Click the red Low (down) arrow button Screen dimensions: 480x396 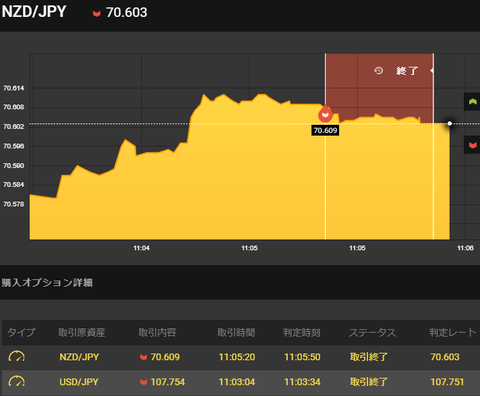coord(472,145)
